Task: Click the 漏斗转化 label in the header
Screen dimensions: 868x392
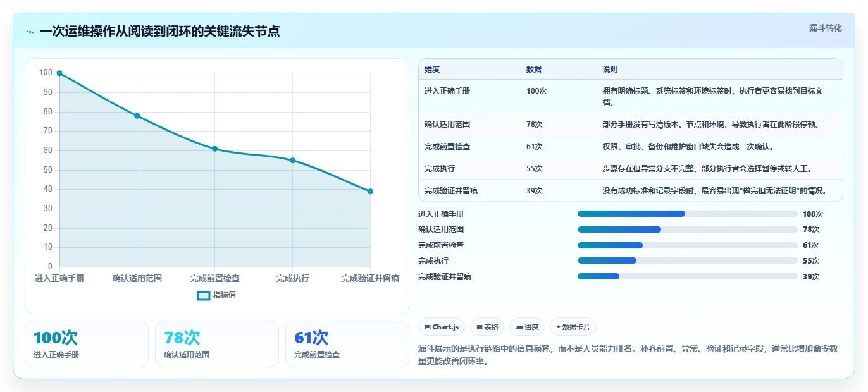Action: 825,28
